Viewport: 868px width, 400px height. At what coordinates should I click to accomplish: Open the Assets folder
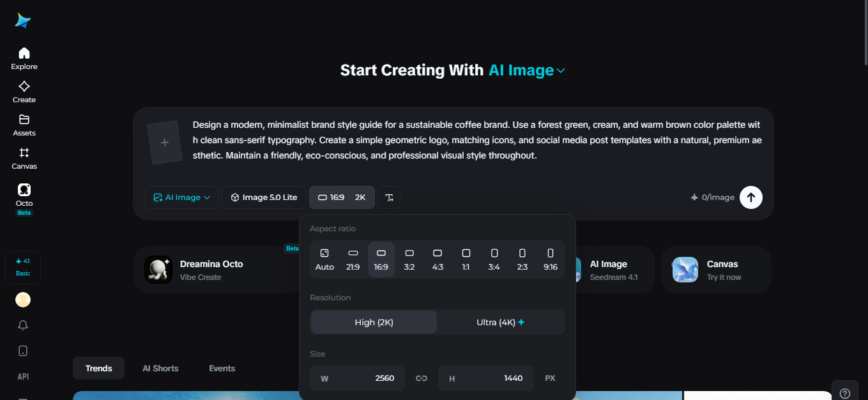tap(24, 125)
